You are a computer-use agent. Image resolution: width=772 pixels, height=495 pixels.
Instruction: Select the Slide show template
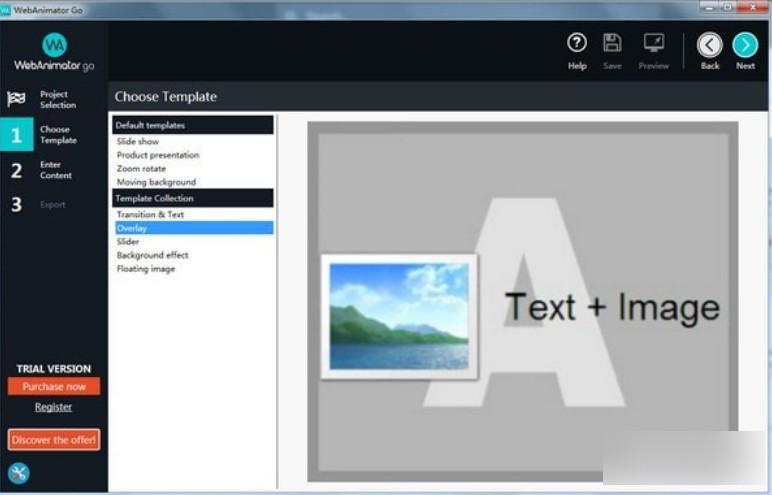pos(138,142)
